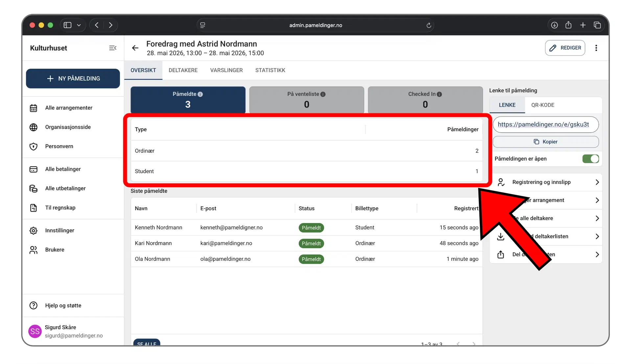
Task: Click the back arrow beside event title
Action: [135, 48]
